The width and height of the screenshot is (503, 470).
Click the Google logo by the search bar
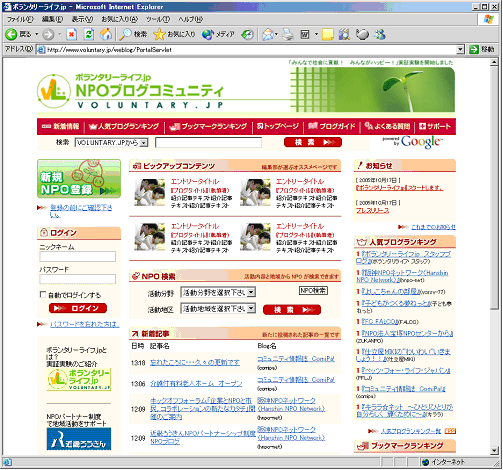click(x=421, y=142)
